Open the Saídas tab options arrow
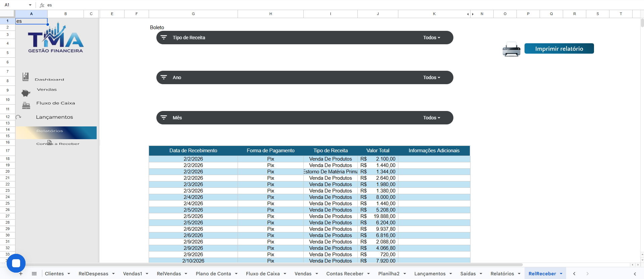 481,274
